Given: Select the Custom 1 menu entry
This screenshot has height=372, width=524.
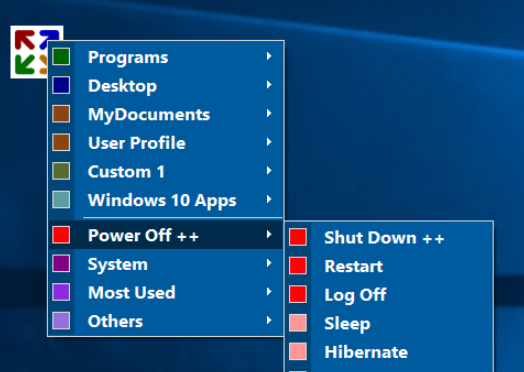Looking at the screenshot, I should pyautogui.click(x=166, y=171).
